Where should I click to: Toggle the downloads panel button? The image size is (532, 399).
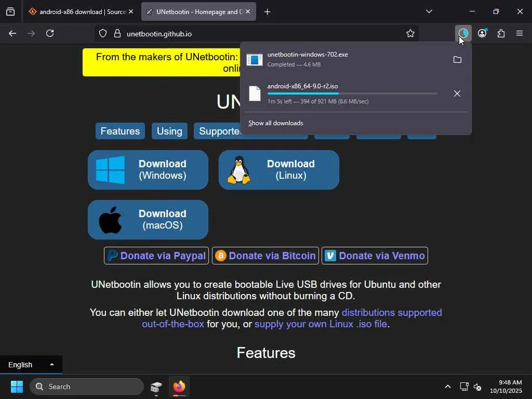463,33
